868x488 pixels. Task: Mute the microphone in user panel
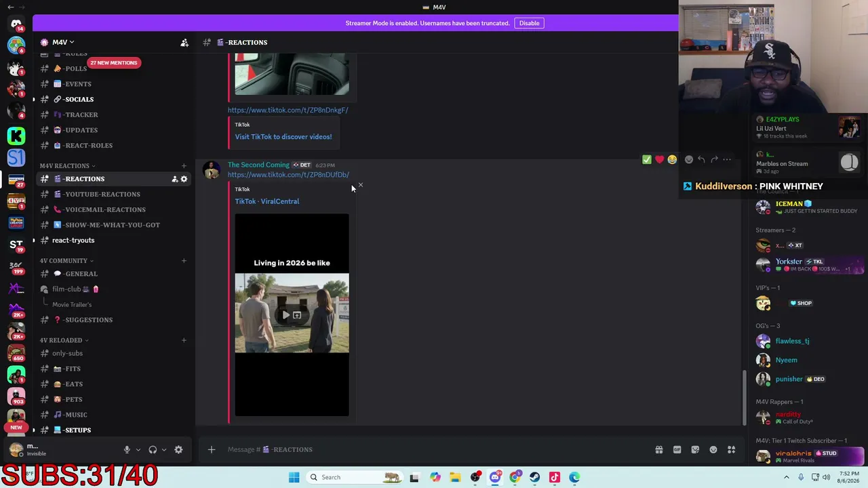pos(127,449)
